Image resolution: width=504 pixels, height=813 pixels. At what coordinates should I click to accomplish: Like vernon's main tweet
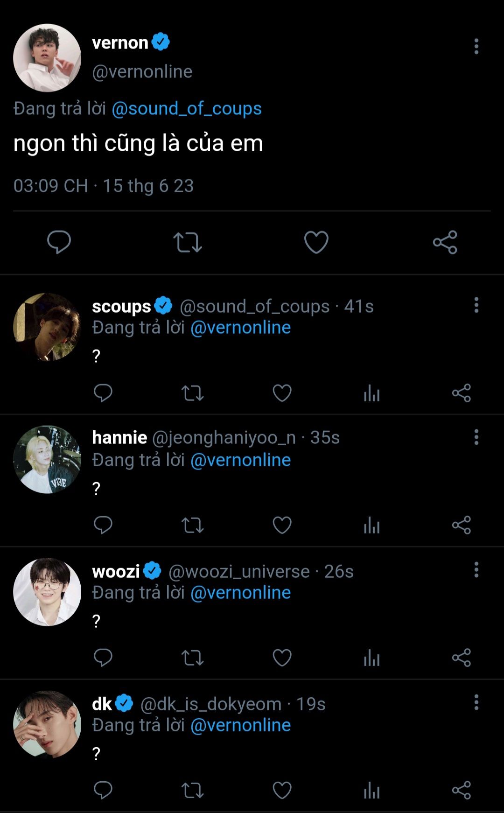(x=316, y=242)
